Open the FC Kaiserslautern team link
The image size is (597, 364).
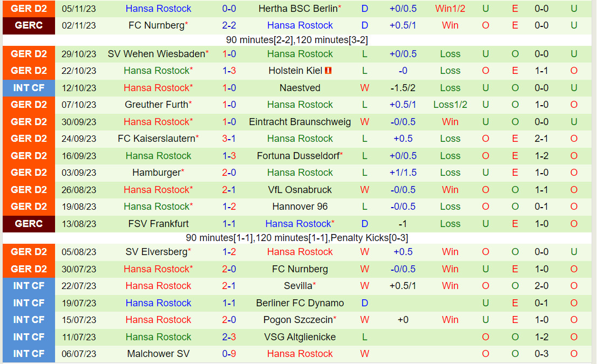coord(157,139)
